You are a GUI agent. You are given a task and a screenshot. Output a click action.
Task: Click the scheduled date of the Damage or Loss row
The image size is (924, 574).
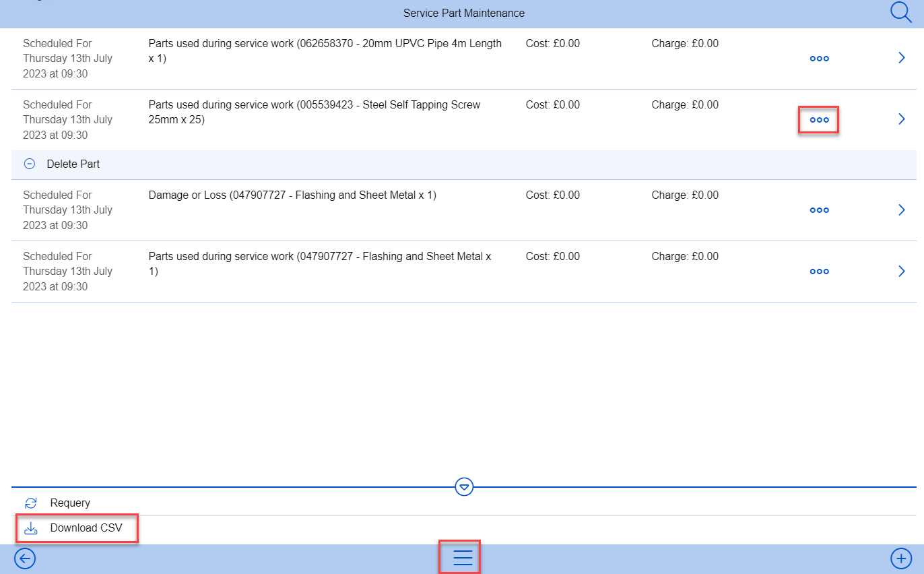[67, 210]
